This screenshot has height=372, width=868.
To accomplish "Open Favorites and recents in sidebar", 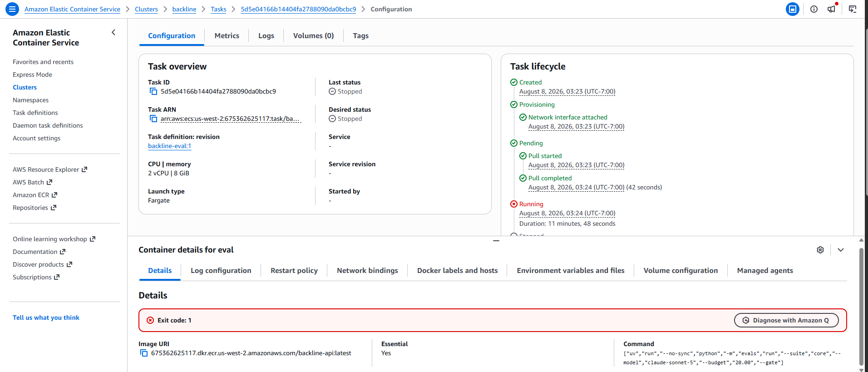I will point(43,62).
